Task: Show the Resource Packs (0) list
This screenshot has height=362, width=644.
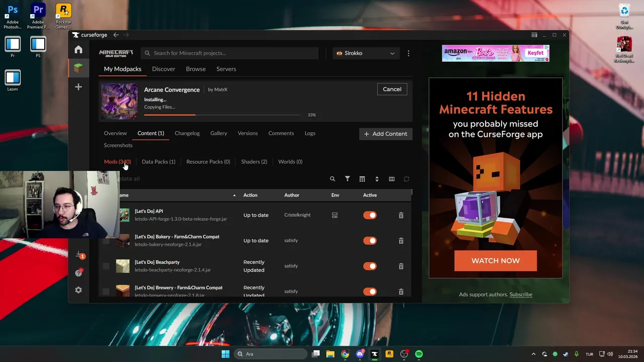Action: (208, 162)
